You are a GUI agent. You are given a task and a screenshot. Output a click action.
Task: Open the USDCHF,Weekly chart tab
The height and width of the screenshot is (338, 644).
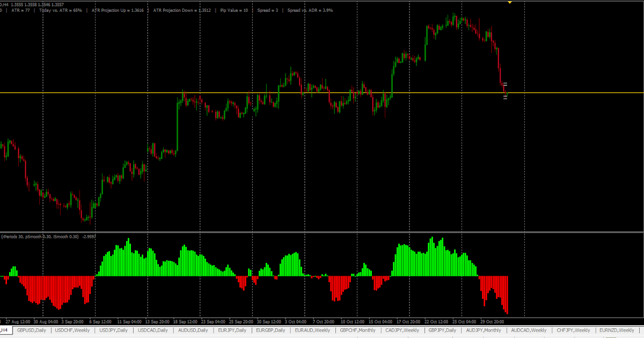coord(72,330)
